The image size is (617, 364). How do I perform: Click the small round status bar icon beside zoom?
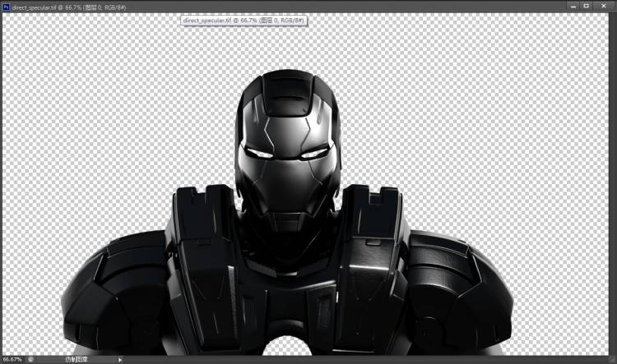(x=30, y=359)
